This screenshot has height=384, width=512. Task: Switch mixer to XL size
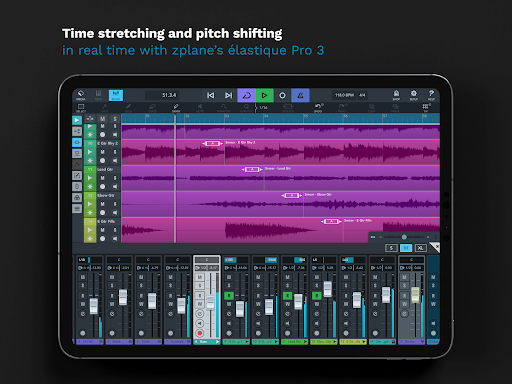pos(420,248)
